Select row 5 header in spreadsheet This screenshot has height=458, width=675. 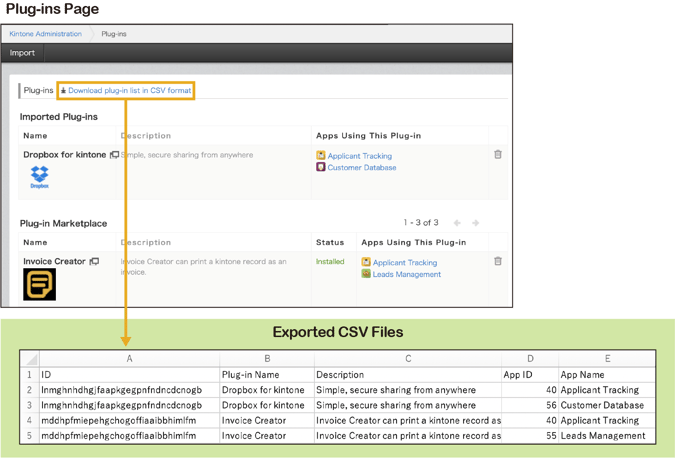pos(30,436)
